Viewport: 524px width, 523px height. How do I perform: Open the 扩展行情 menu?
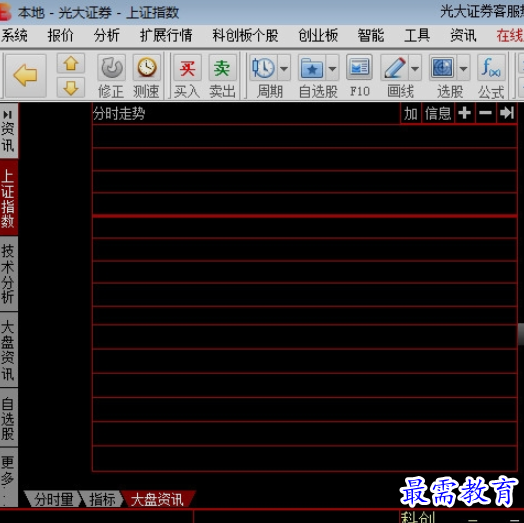pyautogui.click(x=166, y=35)
